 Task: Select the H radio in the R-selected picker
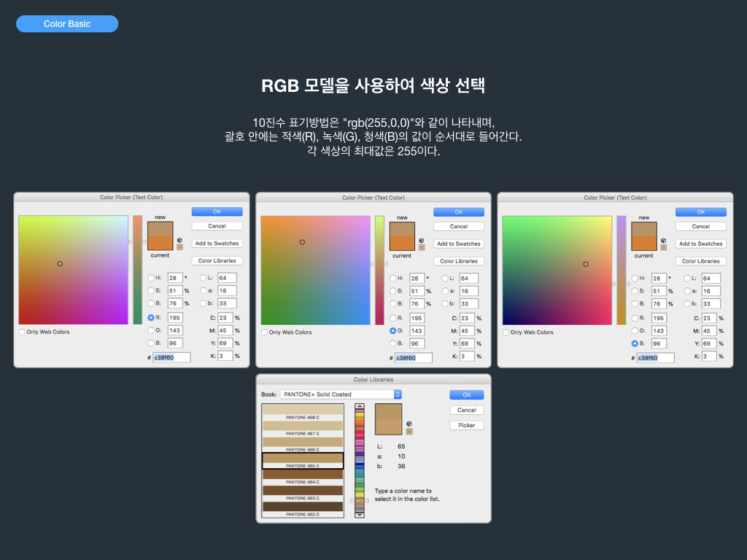(151, 278)
